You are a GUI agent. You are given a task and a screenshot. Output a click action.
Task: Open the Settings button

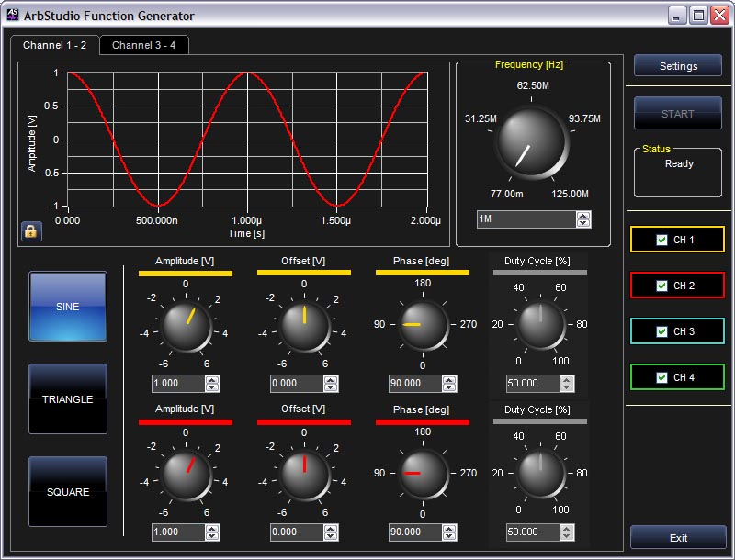click(x=678, y=66)
